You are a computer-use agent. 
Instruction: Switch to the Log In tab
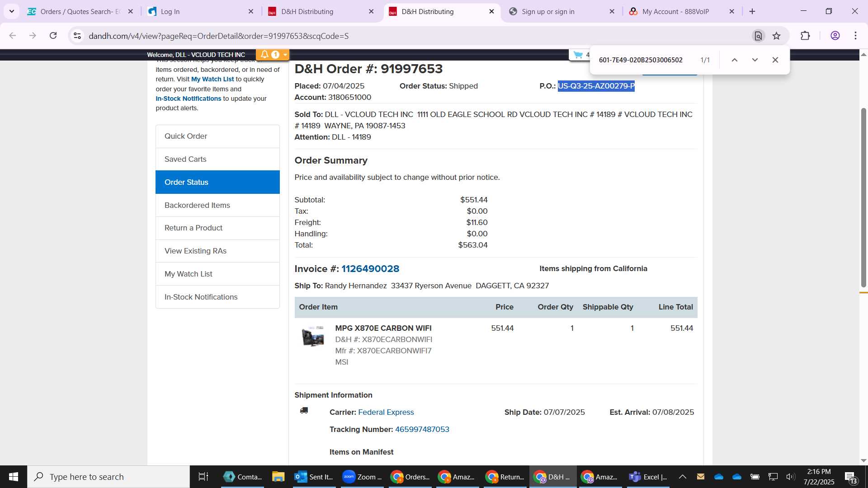click(201, 11)
